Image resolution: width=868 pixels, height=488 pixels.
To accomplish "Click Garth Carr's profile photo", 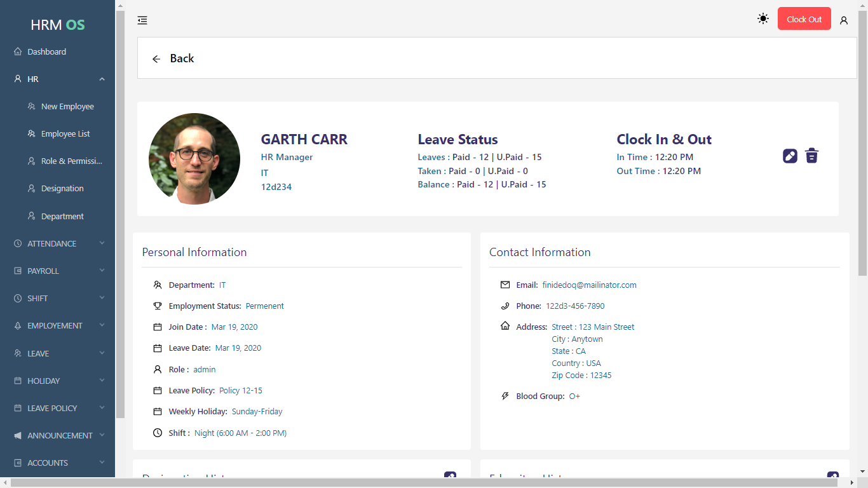I will coord(194,159).
